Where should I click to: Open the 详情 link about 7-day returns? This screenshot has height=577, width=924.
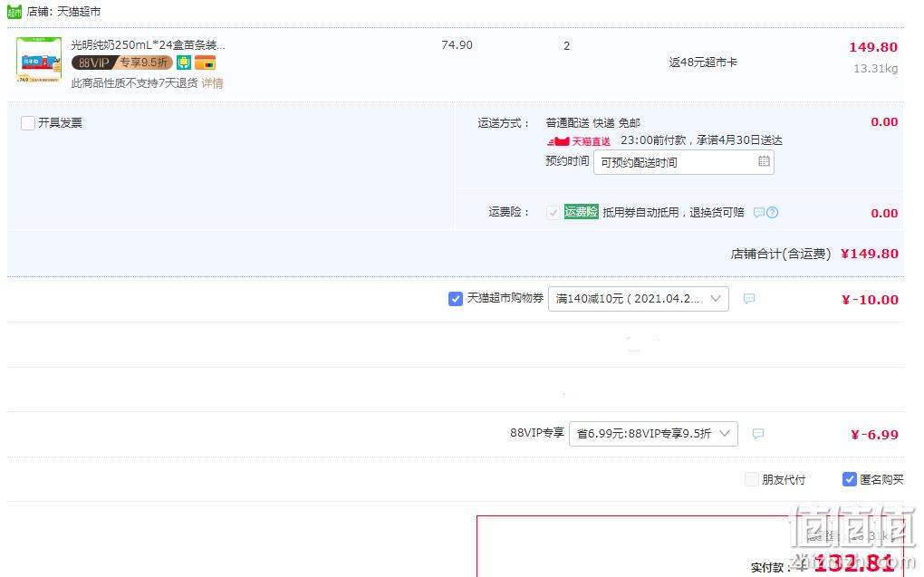(212, 83)
